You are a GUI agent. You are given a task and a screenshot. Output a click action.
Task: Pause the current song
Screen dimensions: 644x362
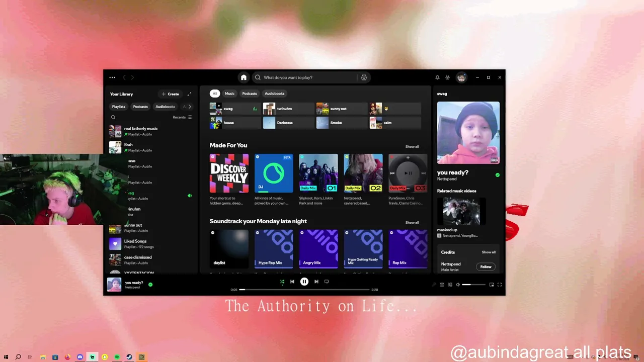[304, 282]
